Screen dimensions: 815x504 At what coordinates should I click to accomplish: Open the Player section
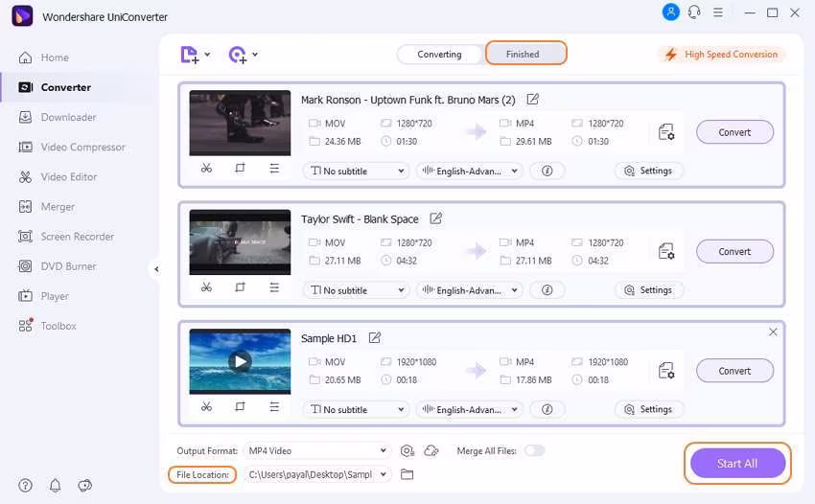click(x=44, y=296)
